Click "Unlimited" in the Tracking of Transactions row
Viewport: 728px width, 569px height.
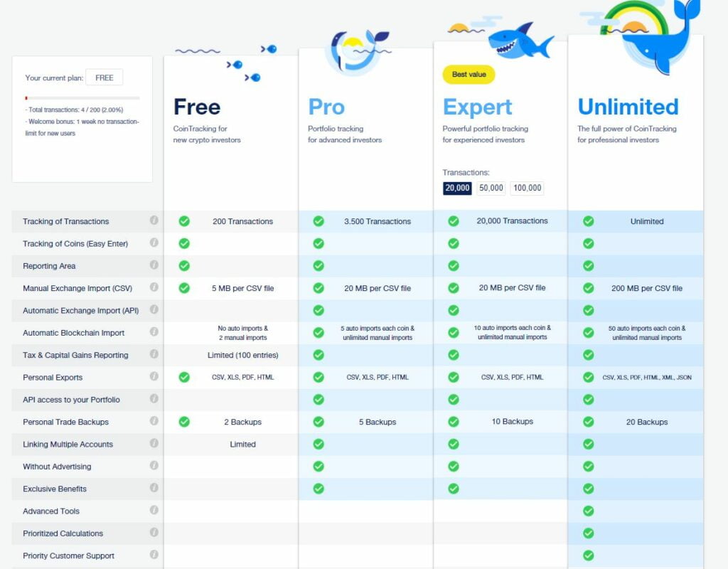[647, 222]
